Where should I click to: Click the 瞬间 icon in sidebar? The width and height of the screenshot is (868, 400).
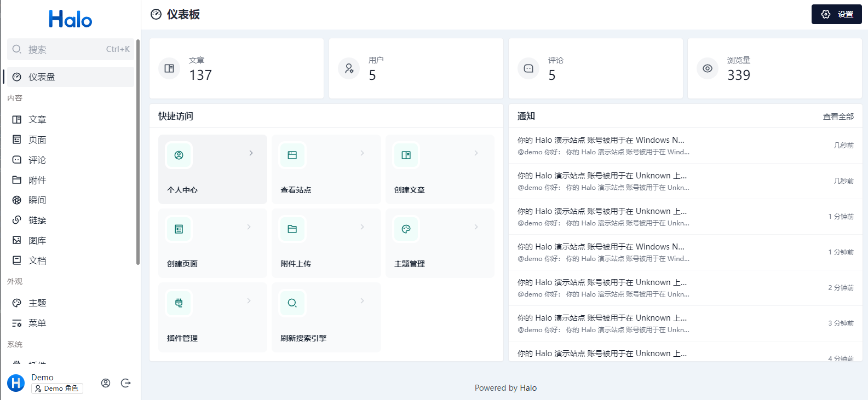17,200
